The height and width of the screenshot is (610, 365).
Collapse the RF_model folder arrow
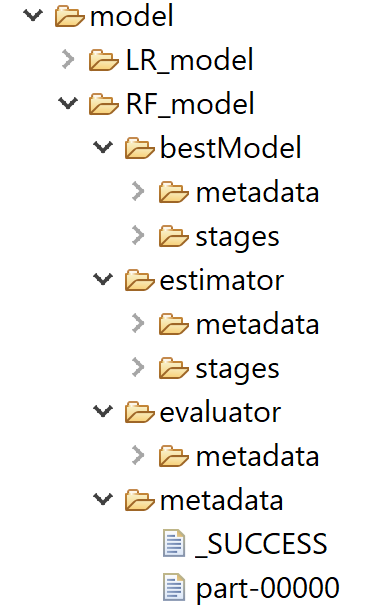[x=68, y=103]
